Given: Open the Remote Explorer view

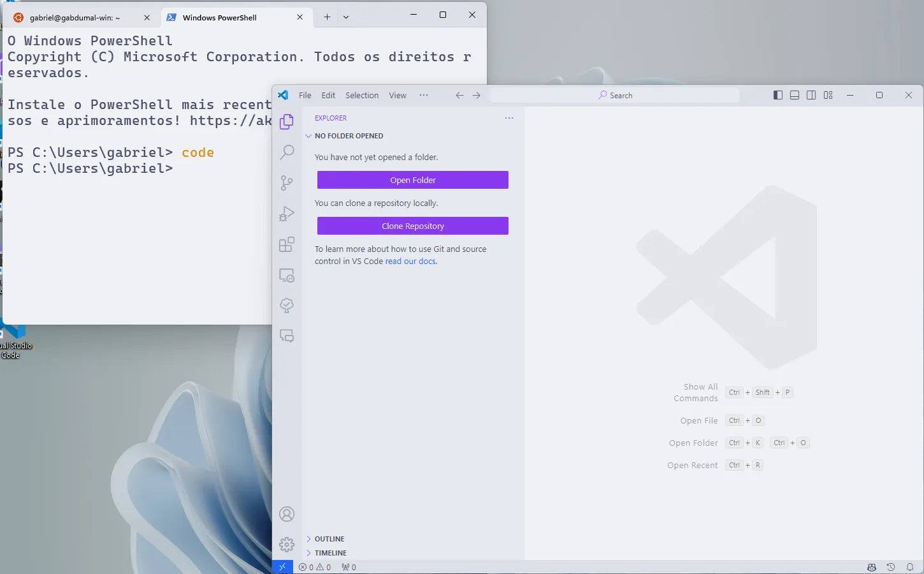Looking at the screenshot, I should pyautogui.click(x=287, y=275).
